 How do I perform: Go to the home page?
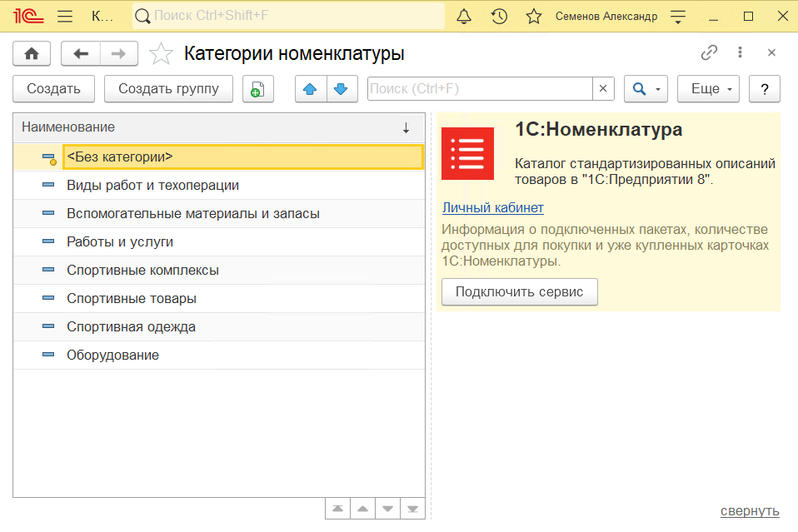[32, 53]
